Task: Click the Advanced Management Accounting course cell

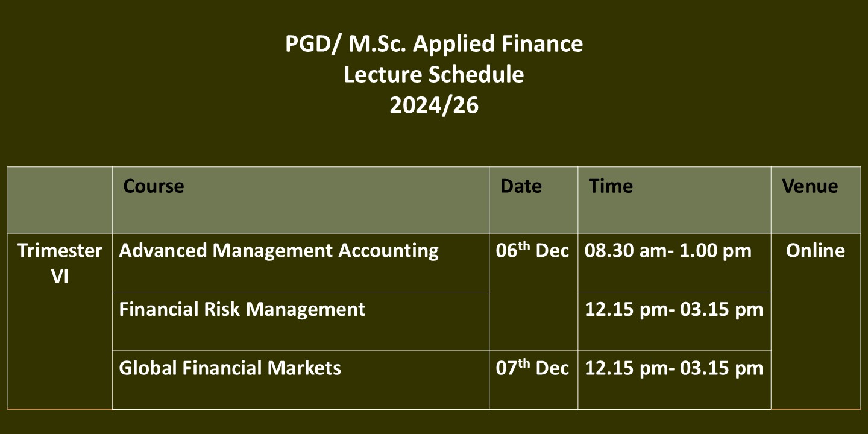Action: [x=300, y=263]
